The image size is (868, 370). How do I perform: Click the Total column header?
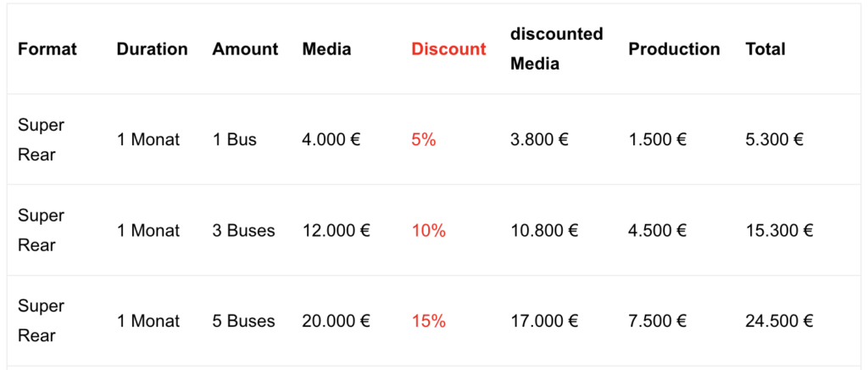(x=765, y=49)
